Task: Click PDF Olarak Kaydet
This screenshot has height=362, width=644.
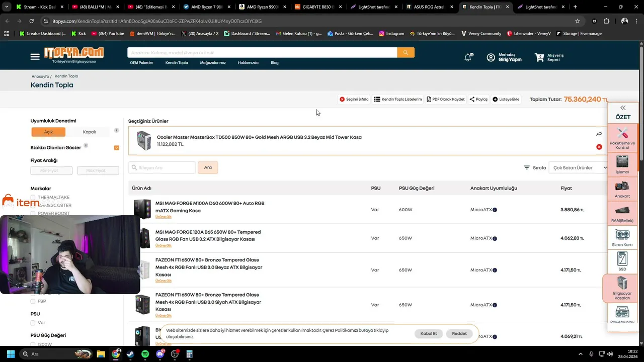Action: click(x=445, y=99)
